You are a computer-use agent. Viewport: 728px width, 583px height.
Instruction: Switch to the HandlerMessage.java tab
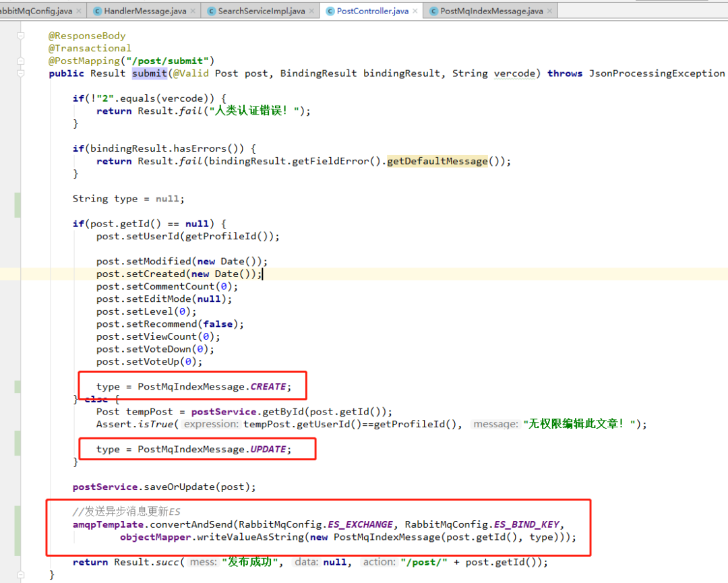[145, 11]
